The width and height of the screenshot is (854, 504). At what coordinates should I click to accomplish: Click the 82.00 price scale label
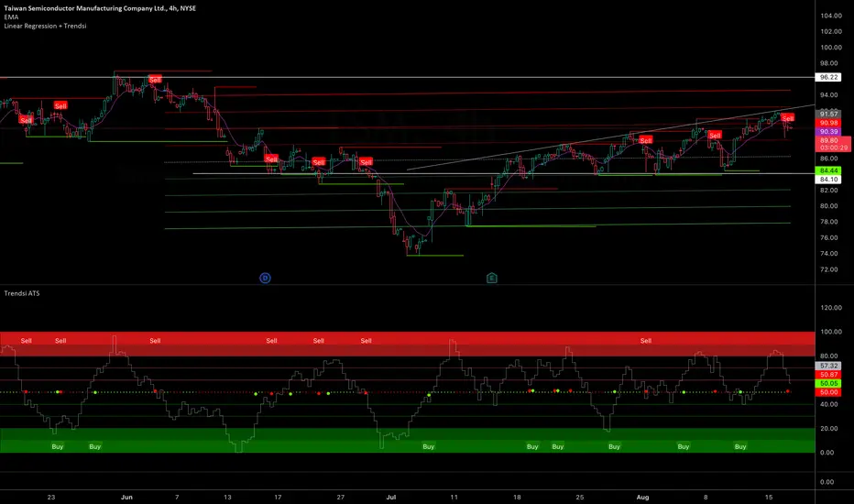click(x=829, y=191)
